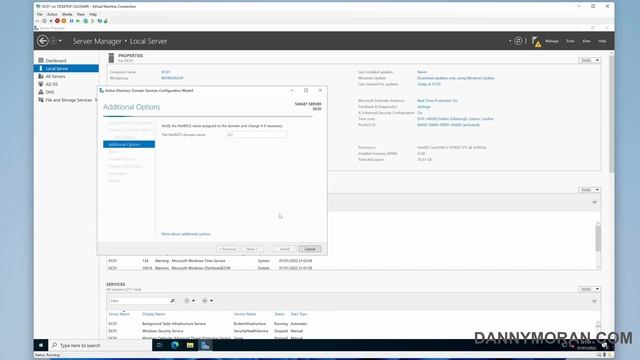The width and height of the screenshot is (640, 360).
Task: Click Real-Time Protection On link
Action: (x=437, y=100)
